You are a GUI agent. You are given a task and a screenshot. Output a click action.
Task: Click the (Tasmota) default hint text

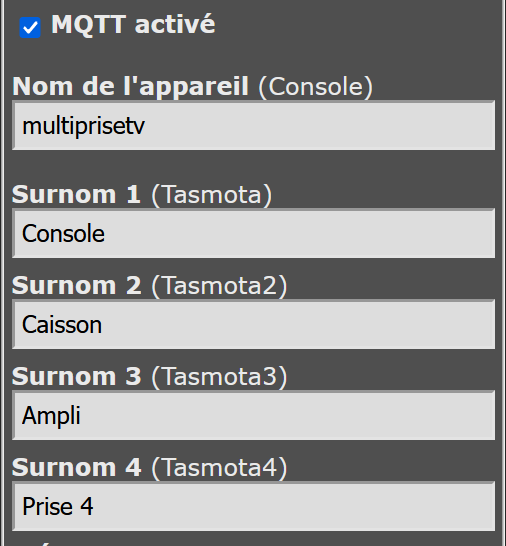click(x=212, y=195)
